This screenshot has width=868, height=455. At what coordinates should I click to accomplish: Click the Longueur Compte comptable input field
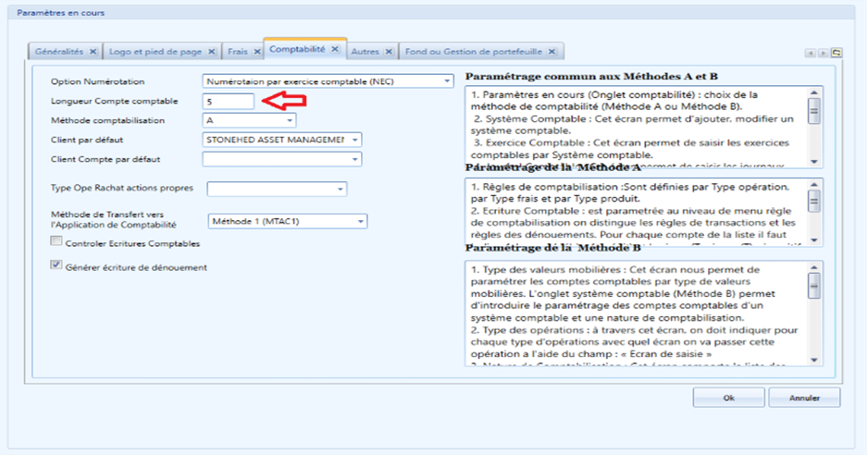point(229,102)
